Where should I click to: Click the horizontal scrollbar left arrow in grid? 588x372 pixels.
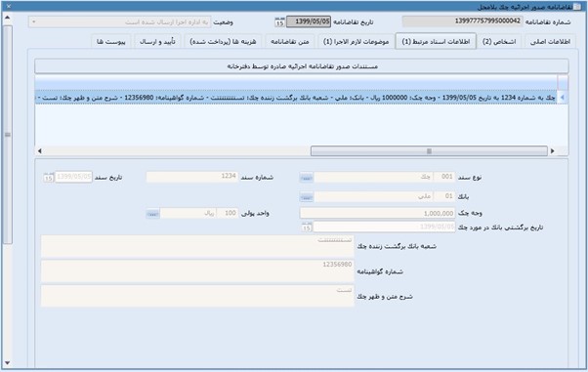39,151
